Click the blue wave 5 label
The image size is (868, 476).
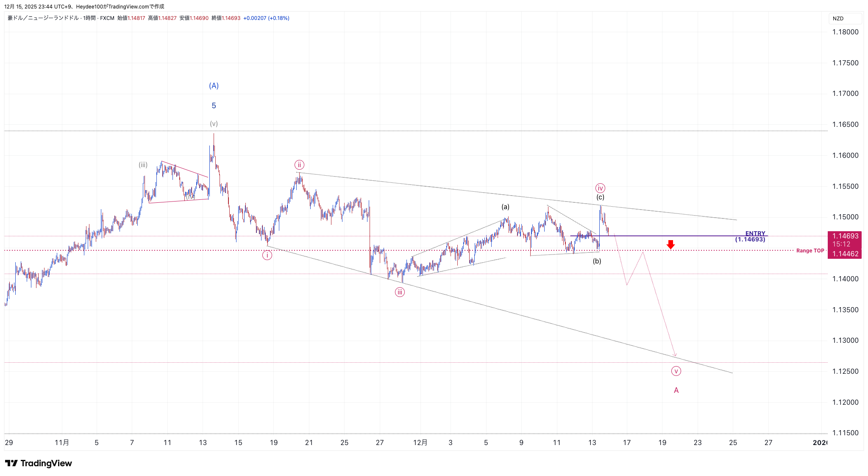[214, 106]
